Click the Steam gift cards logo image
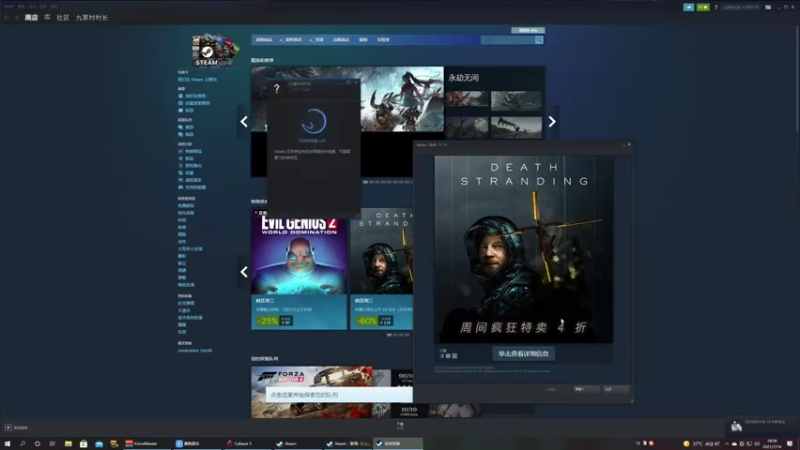This screenshot has height=450, width=800. click(x=216, y=50)
